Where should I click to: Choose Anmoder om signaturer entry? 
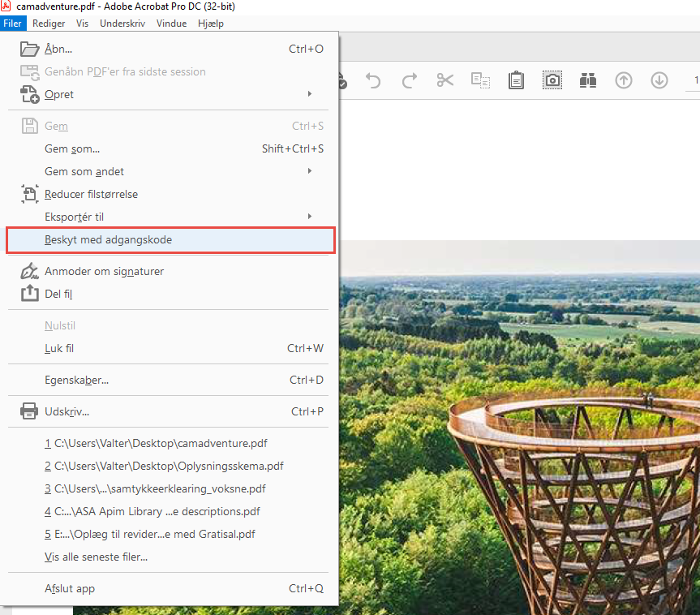pyautogui.click(x=168, y=271)
